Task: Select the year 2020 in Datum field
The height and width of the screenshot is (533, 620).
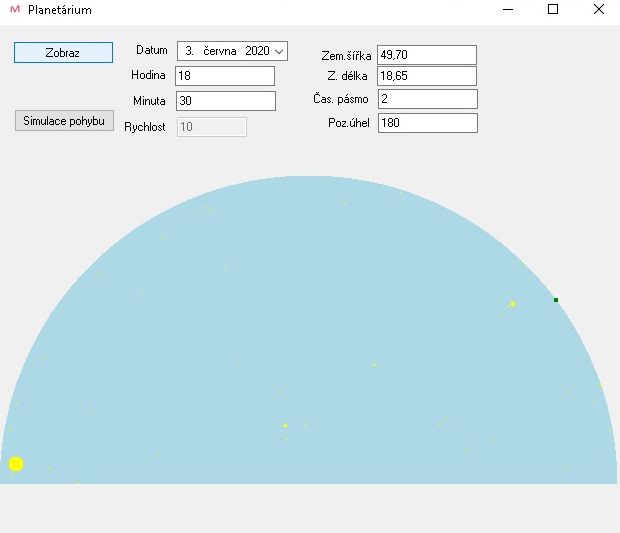Action: click(256, 51)
